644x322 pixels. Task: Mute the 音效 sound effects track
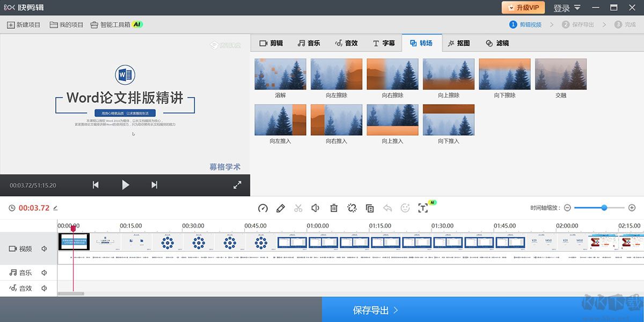44,288
